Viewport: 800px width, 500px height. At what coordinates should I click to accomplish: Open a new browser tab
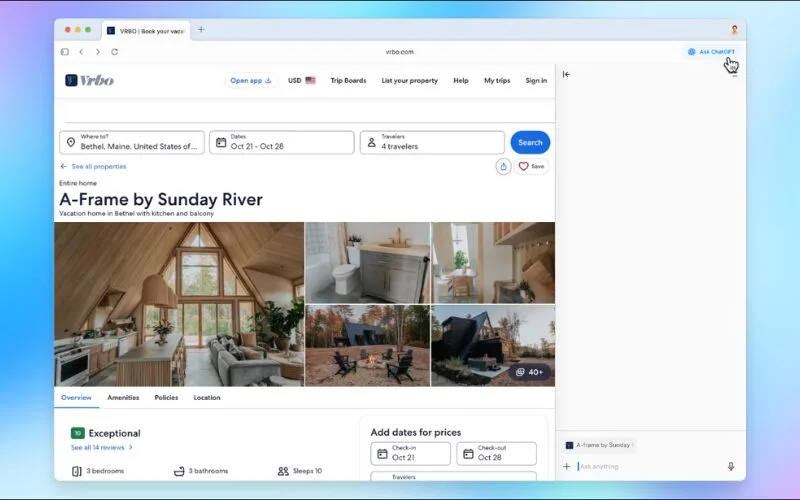point(201,30)
